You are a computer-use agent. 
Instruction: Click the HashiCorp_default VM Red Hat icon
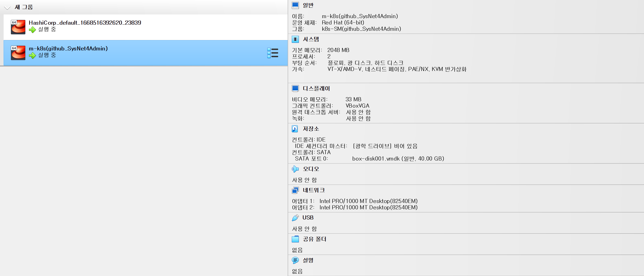click(x=18, y=27)
